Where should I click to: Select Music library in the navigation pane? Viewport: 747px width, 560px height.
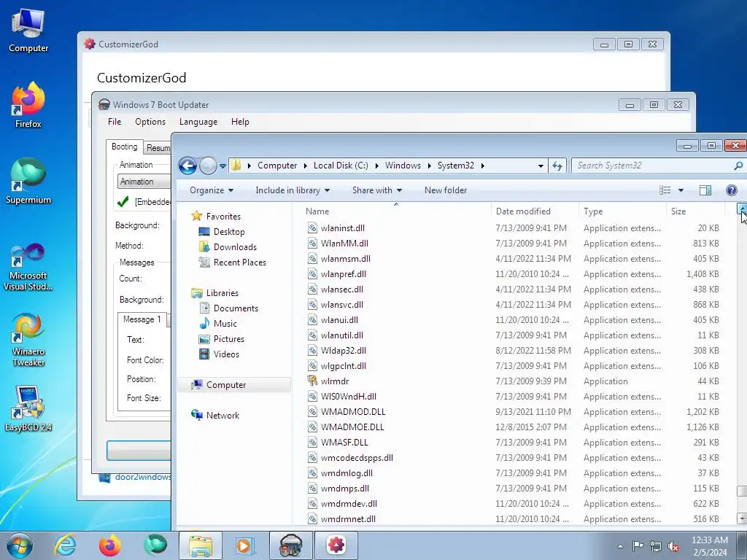[x=217, y=323]
